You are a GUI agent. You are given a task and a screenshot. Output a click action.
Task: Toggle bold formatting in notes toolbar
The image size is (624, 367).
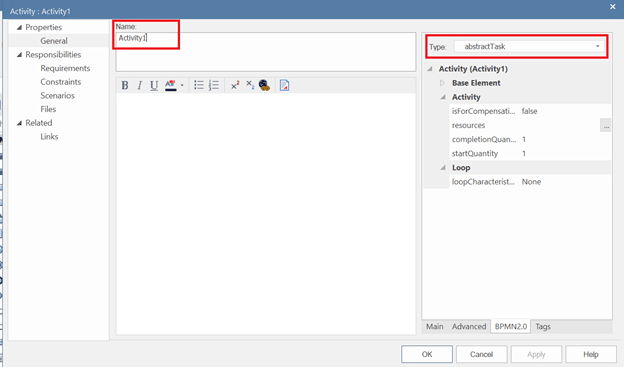[x=125, y=85]
